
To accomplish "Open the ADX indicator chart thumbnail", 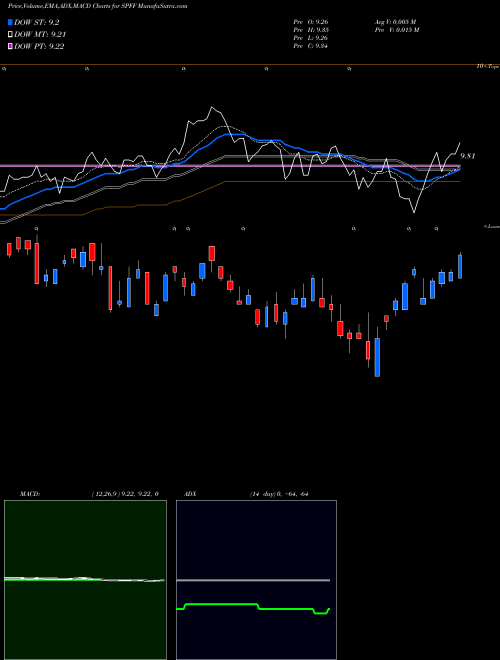I will click(256, 580).
